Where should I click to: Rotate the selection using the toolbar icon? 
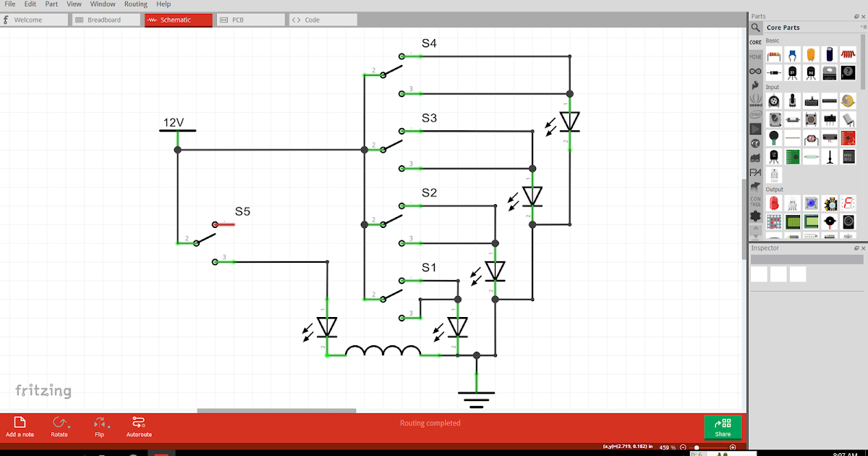point(59,422)
